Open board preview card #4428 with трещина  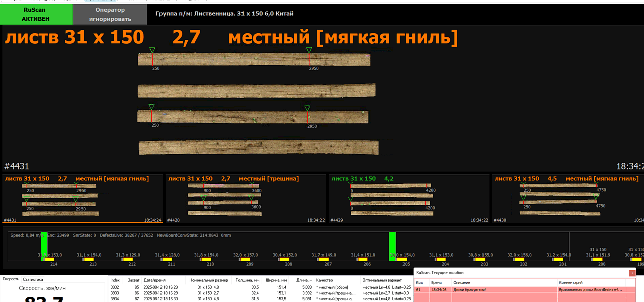coord(246,199)
